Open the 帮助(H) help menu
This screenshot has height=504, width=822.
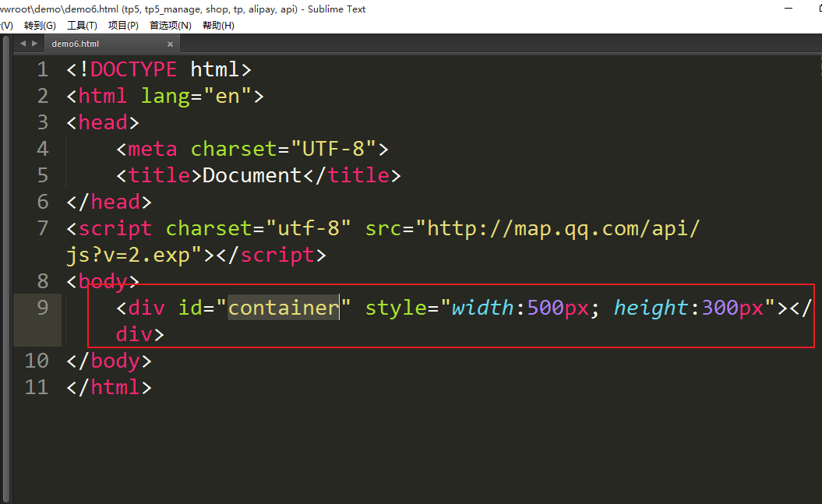click(218, 25)
